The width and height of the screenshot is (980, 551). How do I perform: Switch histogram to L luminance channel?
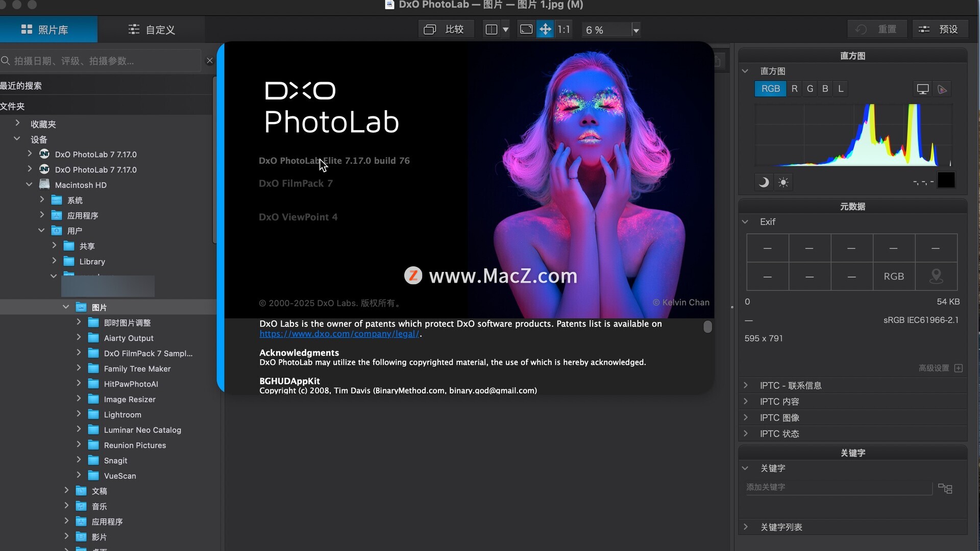(841, 89)
